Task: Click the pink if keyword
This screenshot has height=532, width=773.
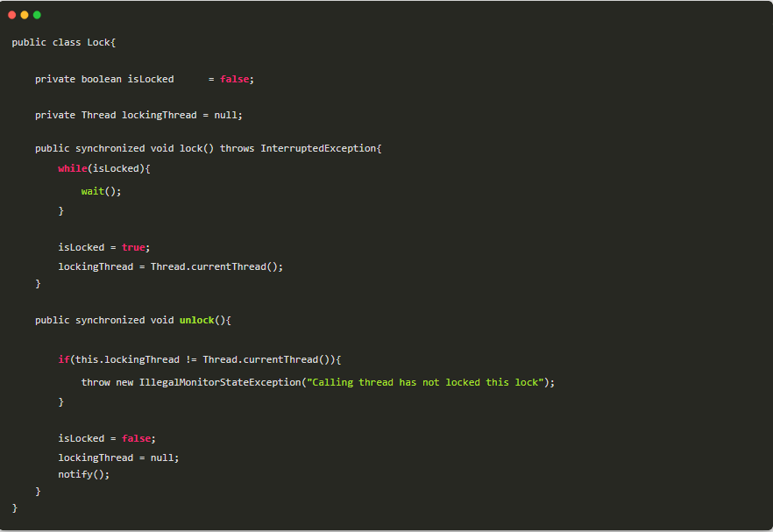Action: (x=63, y=359)
